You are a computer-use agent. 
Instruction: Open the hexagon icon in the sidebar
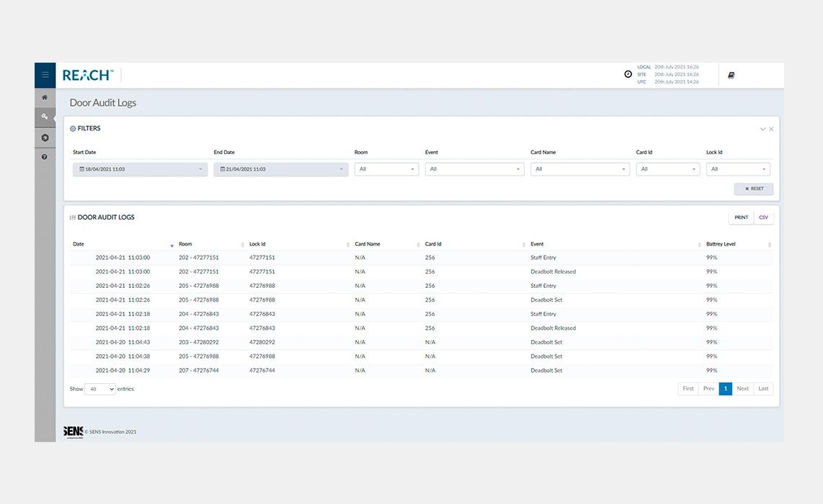pyautogui.click(x=45, y=138)
